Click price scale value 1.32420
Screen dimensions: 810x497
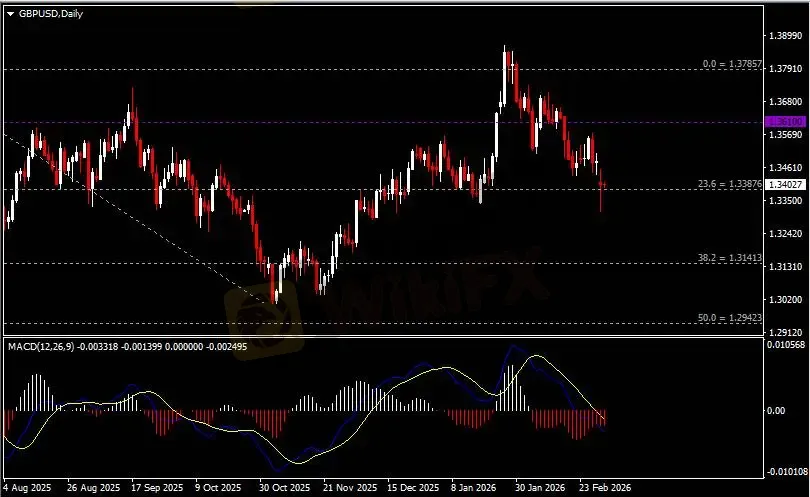tap(785, 234)
